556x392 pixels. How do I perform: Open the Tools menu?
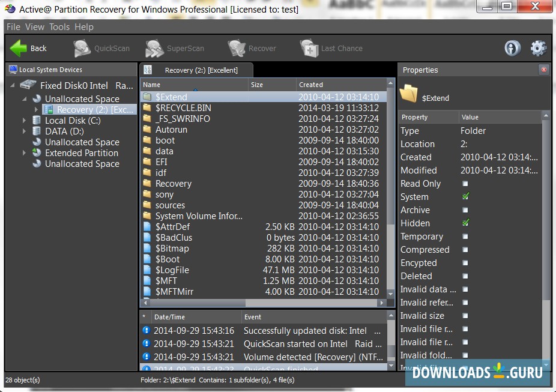(59, 26)
